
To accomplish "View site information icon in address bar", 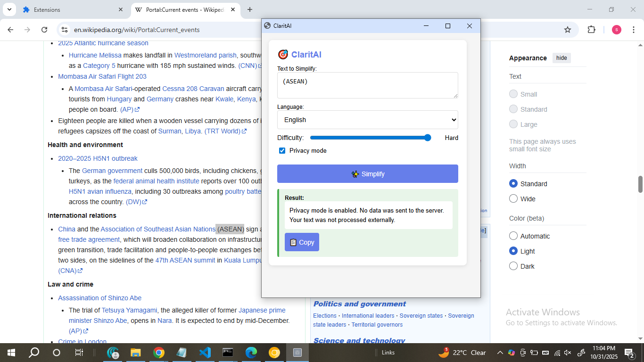I will (65, 30).
